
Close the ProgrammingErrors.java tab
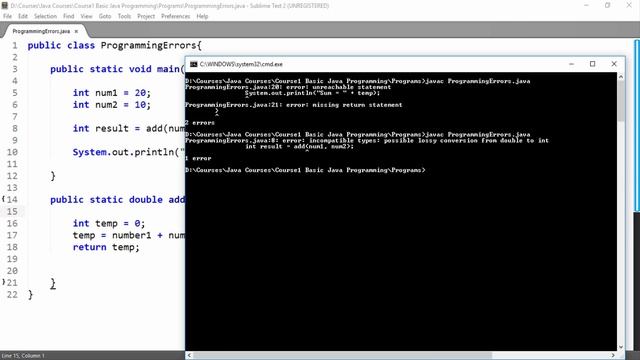(76, 31)
